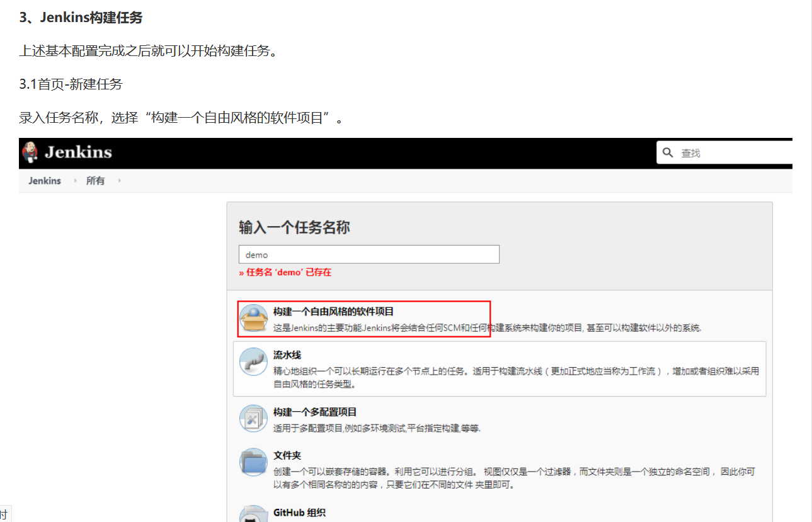812x522 pixels.
Task: Click the Jenkins header title text
Action: coord(78,152)
